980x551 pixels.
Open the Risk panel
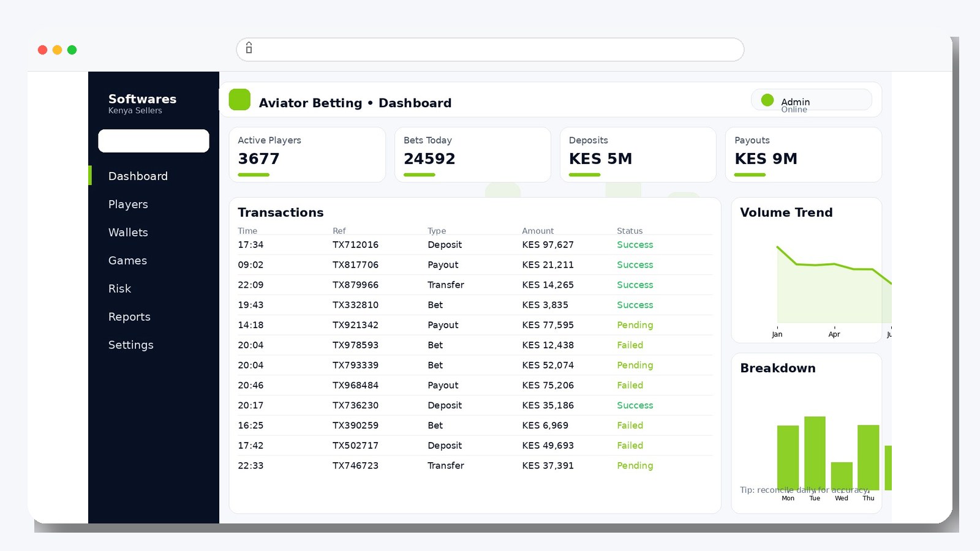coord(119,288)
